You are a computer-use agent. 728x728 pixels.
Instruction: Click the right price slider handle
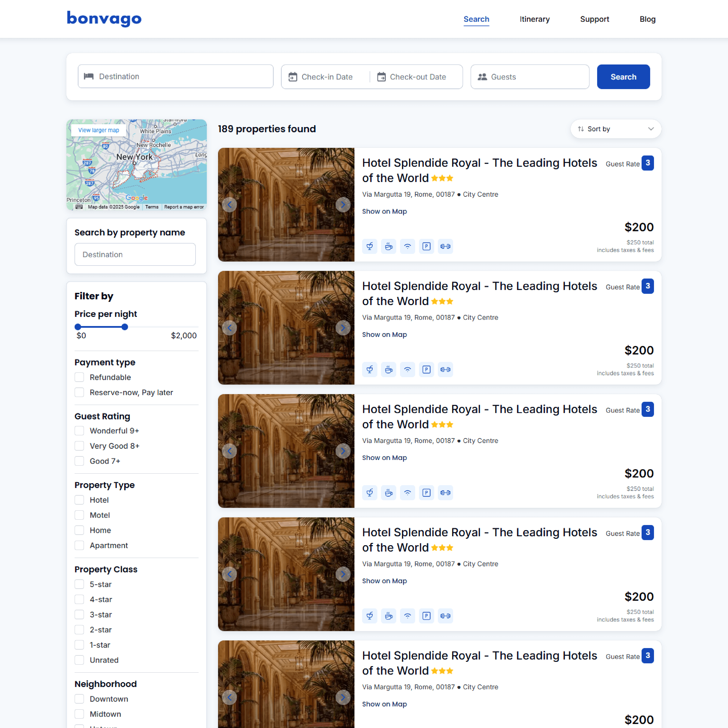pos(125,327)
